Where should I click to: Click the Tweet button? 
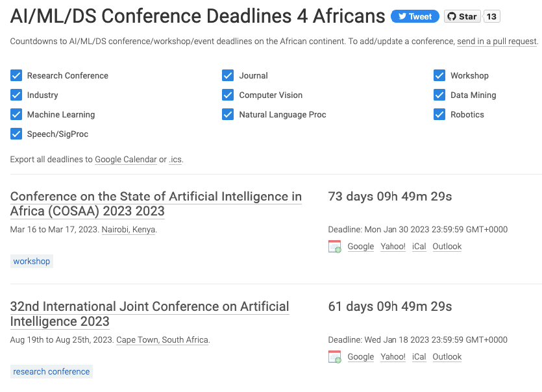415,17
